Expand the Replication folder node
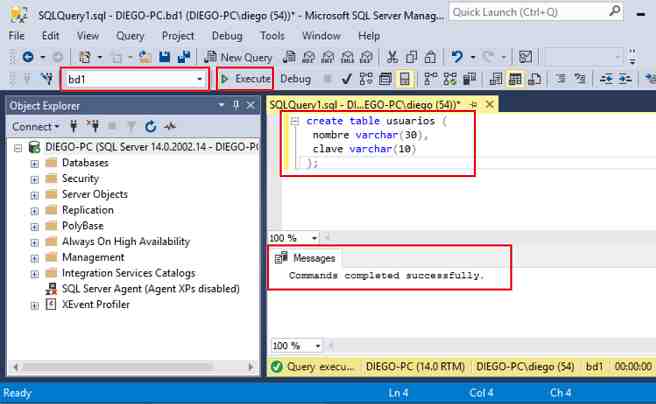 [35, 211]
